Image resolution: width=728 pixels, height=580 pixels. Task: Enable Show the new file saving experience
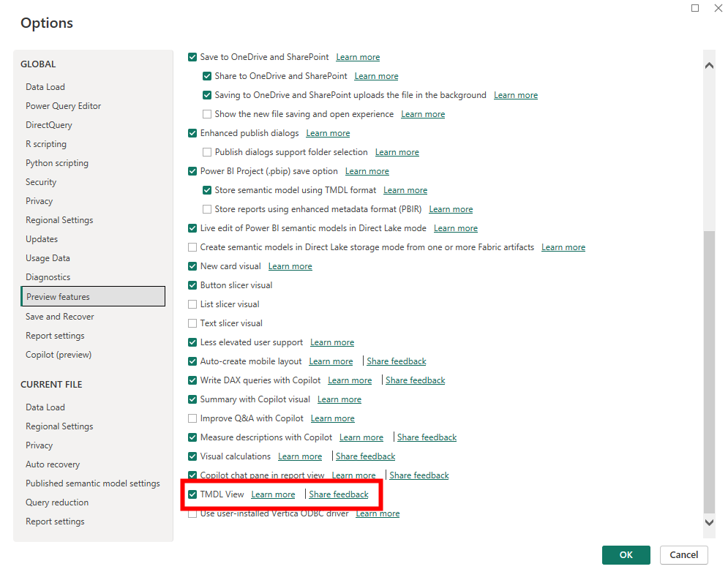click(x=206, y=113)
